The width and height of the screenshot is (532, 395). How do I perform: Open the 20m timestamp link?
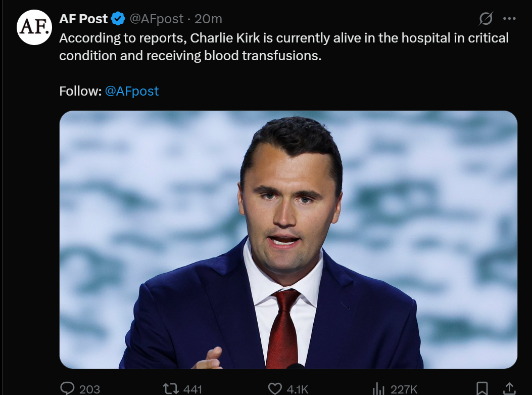208,19
